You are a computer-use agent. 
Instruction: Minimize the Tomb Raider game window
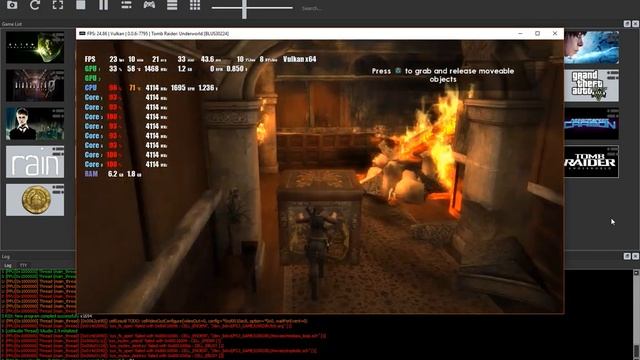[520, 33]
